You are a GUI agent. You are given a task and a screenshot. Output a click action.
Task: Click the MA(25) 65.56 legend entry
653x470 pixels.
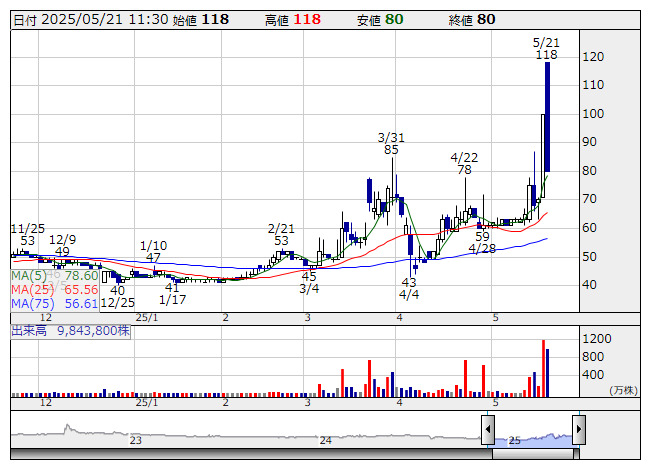[55, 290]
